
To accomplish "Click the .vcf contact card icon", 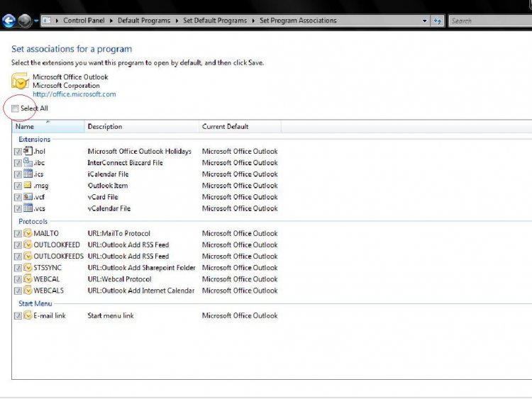I will coord(28,196).
